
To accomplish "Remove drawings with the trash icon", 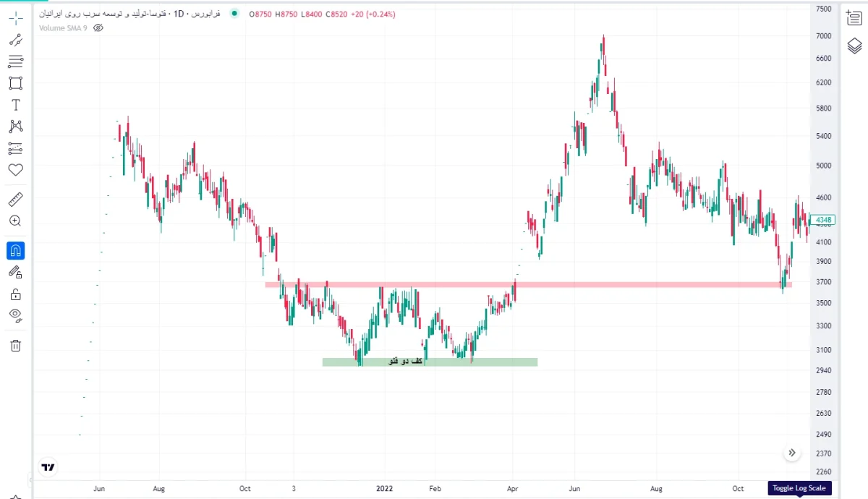I will [16, 346].
